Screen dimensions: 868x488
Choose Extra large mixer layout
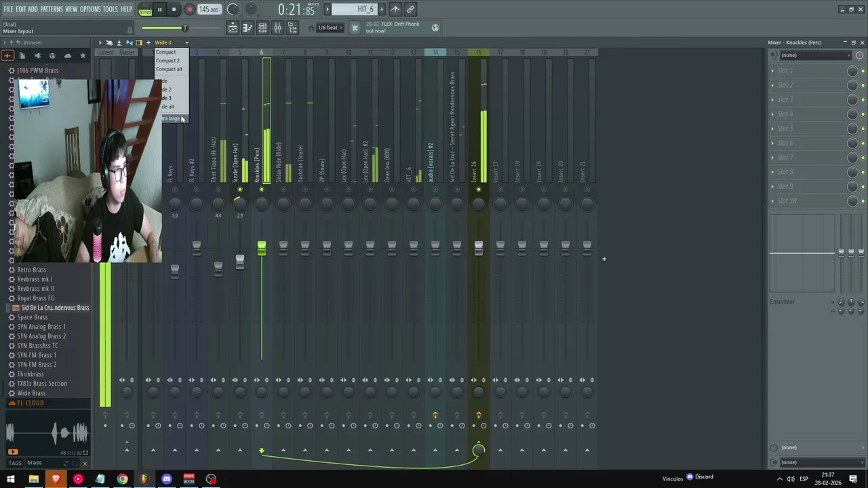(171, 119)
